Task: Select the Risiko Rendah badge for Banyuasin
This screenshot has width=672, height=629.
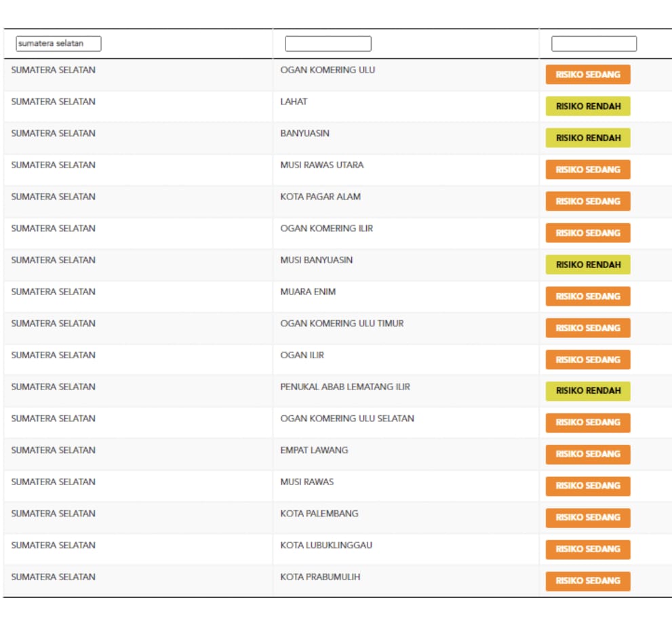Action: click(588, 138)
